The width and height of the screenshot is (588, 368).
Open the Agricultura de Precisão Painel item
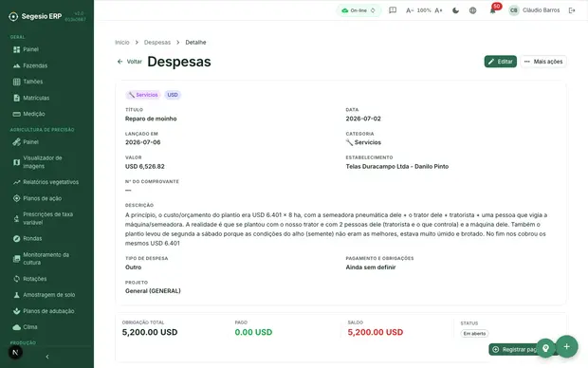coord(46,142)
